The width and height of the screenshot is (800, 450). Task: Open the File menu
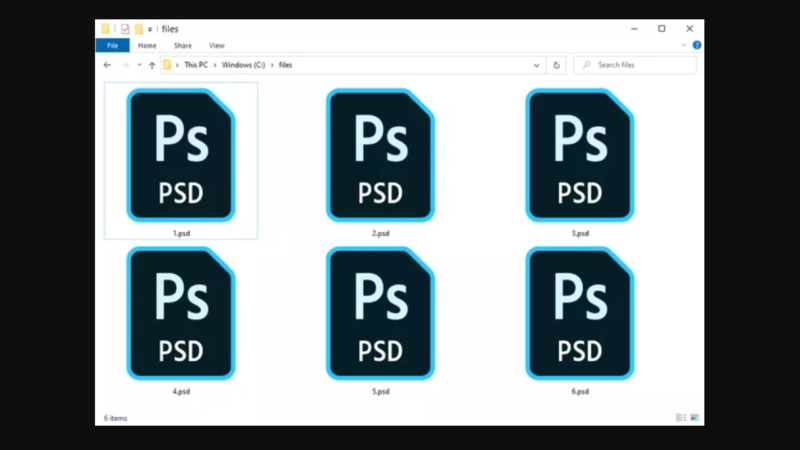[113, 46]
